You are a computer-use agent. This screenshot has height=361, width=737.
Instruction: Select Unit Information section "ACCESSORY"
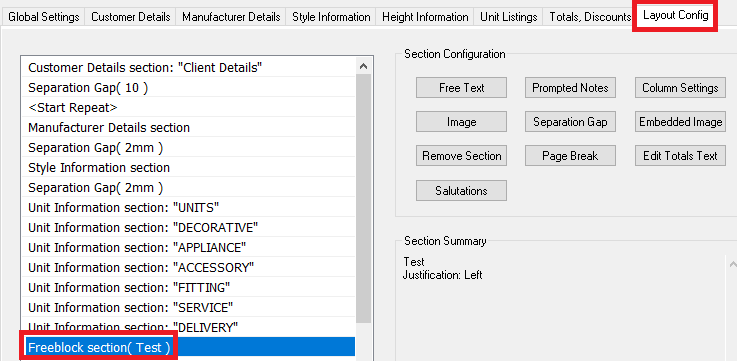pyautogui.click(x=188, y=267)
